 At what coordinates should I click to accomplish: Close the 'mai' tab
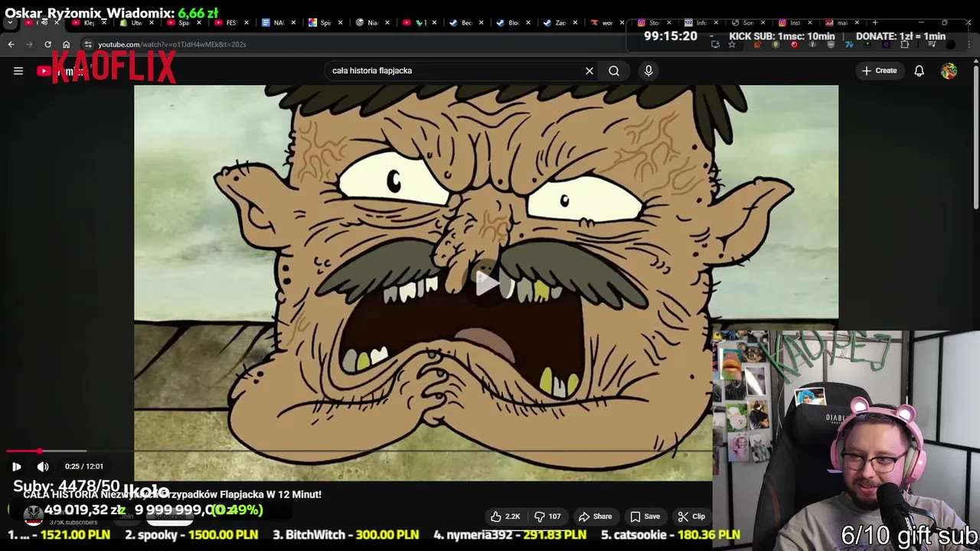[x=857, y=23]
